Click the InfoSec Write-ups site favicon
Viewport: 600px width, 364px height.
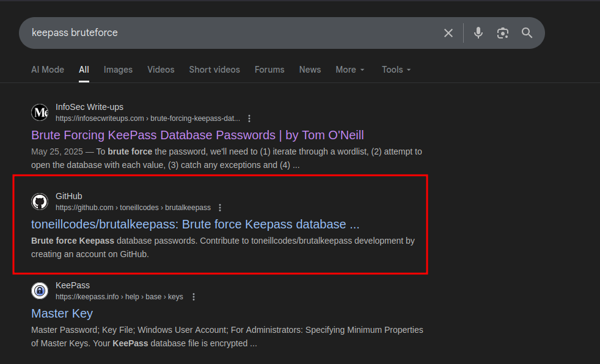coord(40,112)
